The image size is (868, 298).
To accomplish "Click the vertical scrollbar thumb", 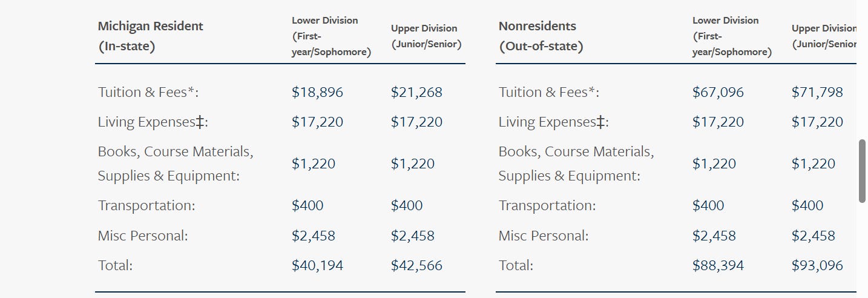I will point(863,171).
